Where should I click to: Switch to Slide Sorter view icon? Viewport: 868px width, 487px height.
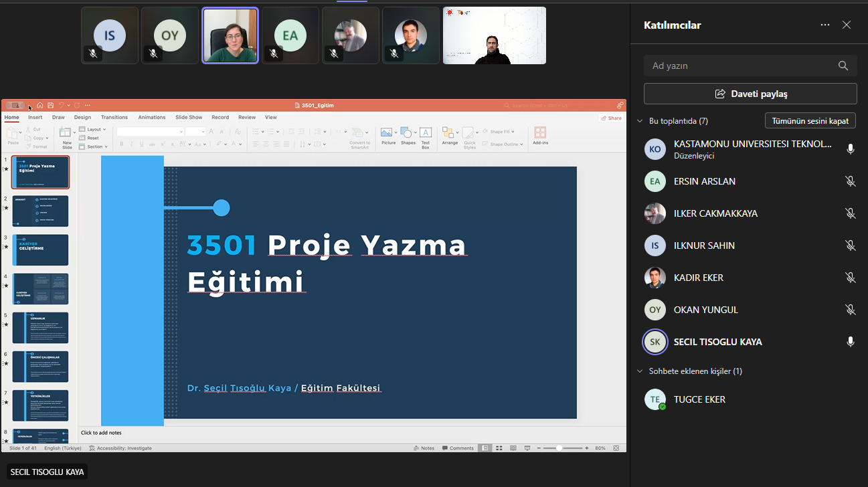click(499, 448)
